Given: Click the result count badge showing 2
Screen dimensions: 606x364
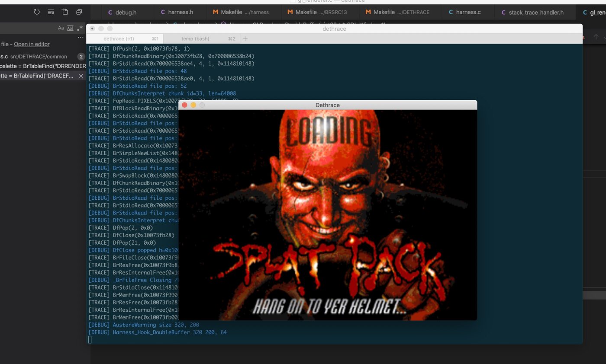Looking at the screenshot, I should [x=81, y=57].
